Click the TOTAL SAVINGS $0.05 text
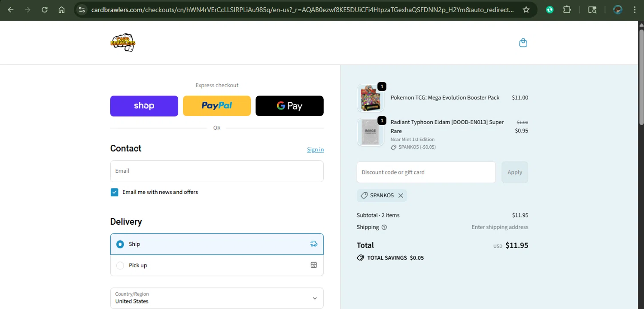 395,258
